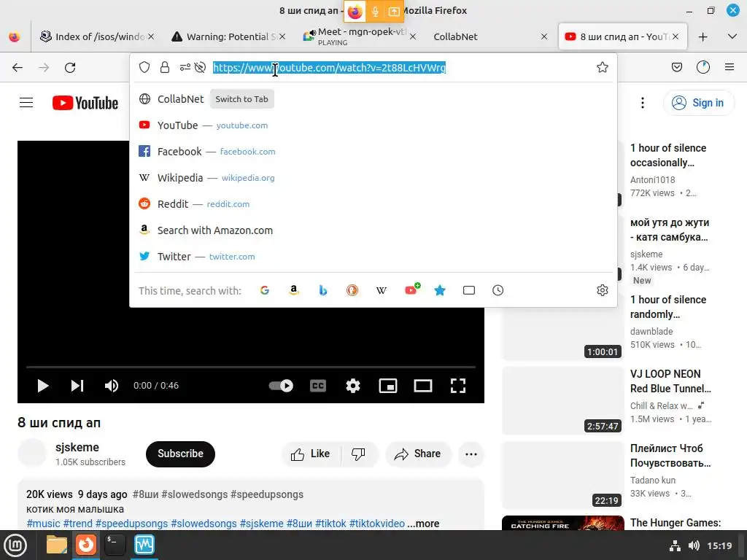747x560 pixels.
Task: Open Terminal from taskbar
Action: tap(115, 545)
